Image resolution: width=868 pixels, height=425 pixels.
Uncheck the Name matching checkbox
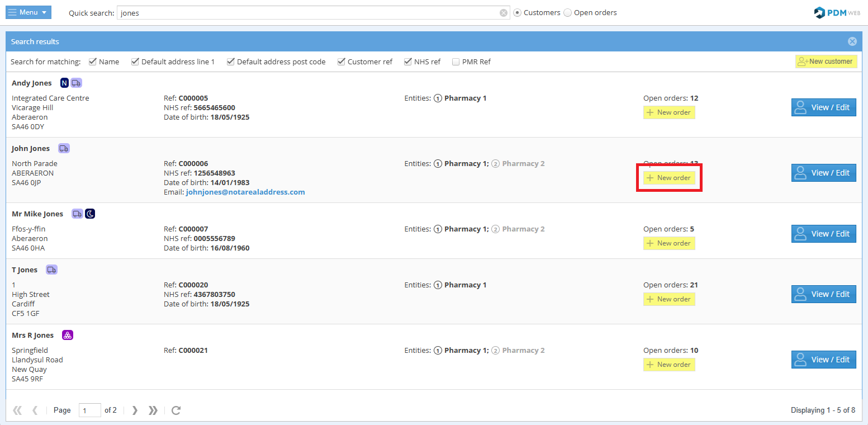point(93,62)
